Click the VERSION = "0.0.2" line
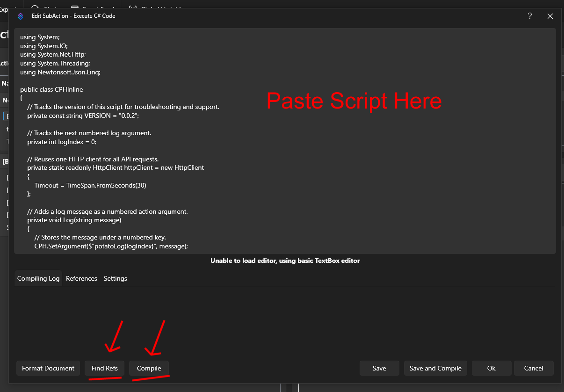 pos(83,116)
